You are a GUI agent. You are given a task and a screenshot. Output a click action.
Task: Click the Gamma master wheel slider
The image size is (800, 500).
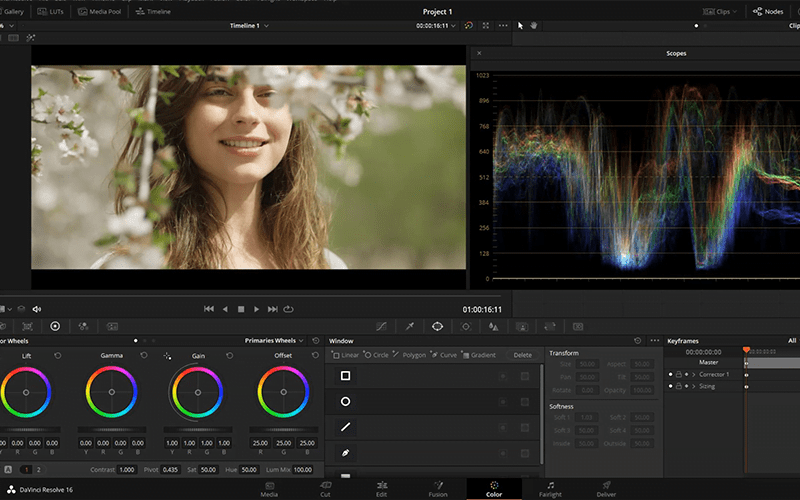[x=112, y=430]
